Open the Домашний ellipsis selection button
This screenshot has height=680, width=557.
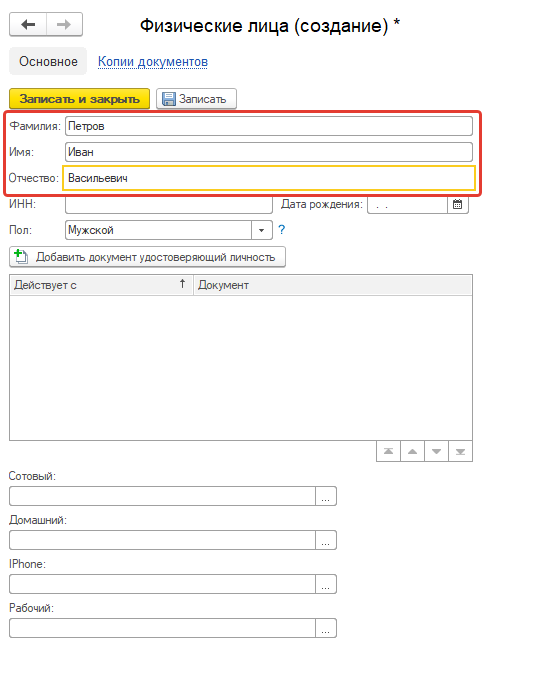tap(326, 540)
